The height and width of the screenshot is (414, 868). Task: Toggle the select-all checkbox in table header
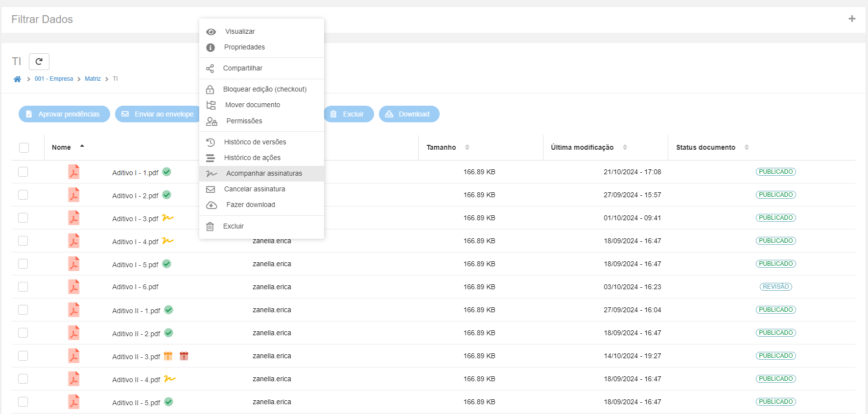point(24,148)
